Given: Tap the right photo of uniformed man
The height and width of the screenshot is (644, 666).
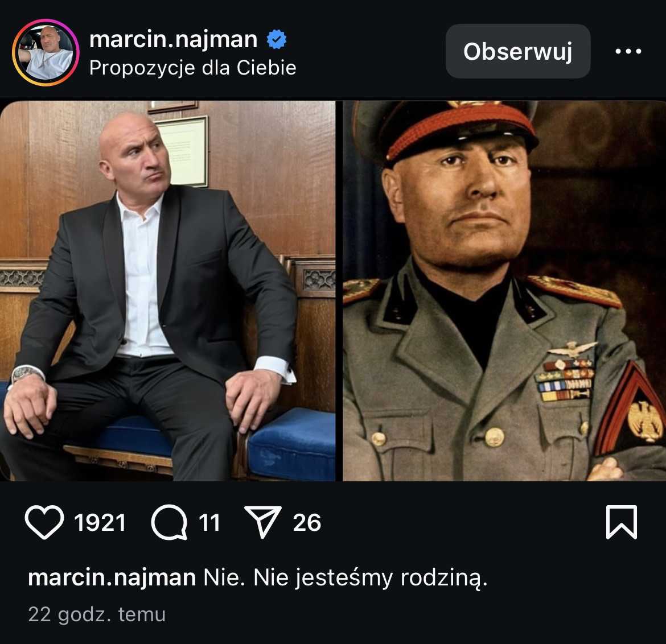Looking at the screenshot, I should pos(504,290).
